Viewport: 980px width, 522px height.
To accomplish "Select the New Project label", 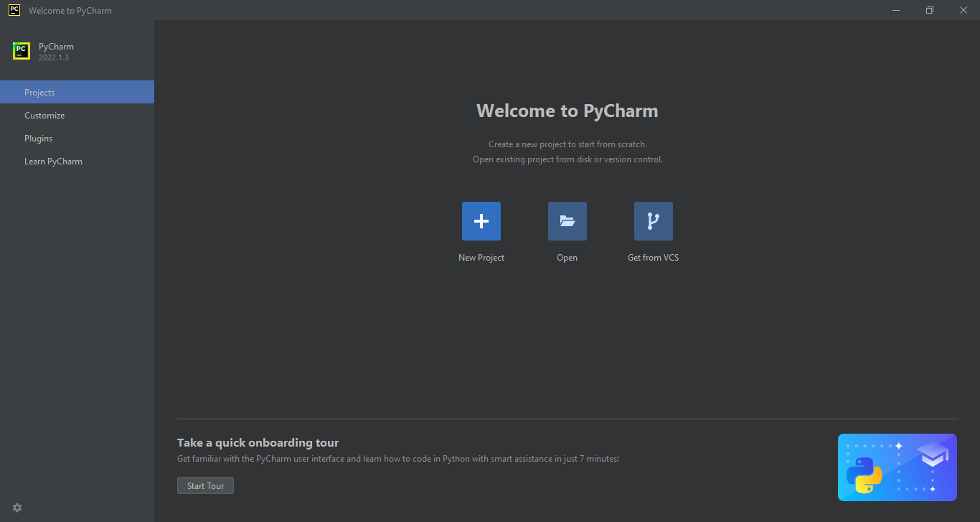I will click(x=481, y=257).
